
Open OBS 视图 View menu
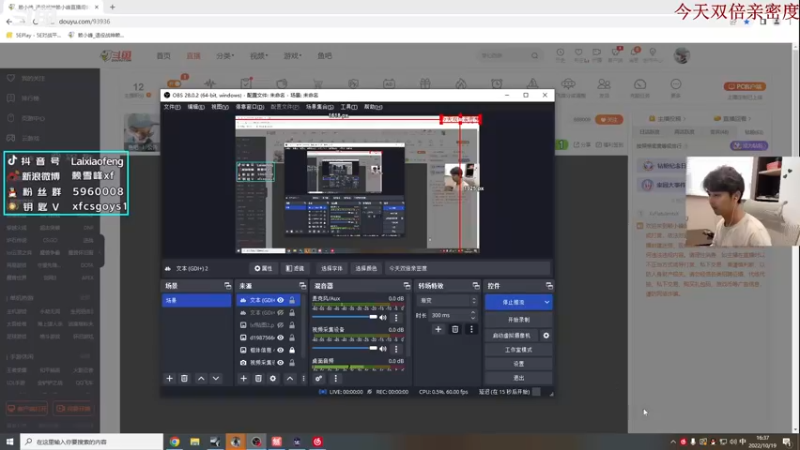(220, 107)
